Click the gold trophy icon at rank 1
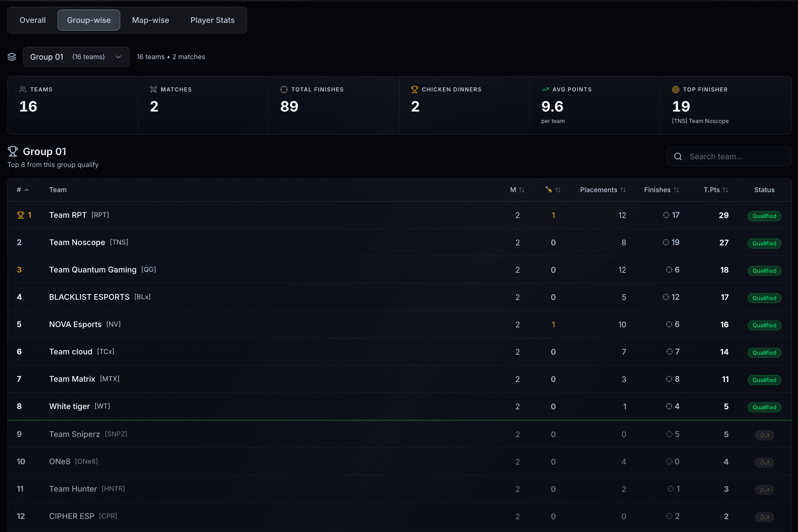The width and height of the screenshot is (798, 532). point(20,215)
